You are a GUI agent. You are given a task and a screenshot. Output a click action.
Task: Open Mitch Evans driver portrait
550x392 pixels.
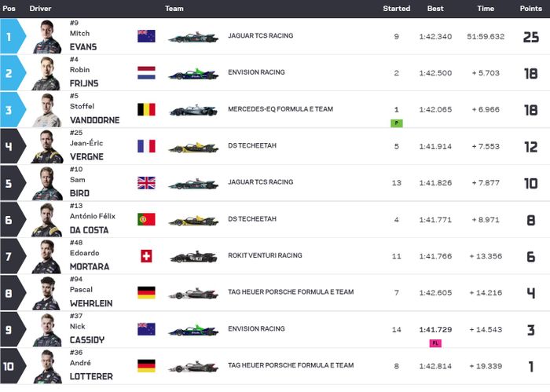tap(47, 37)
